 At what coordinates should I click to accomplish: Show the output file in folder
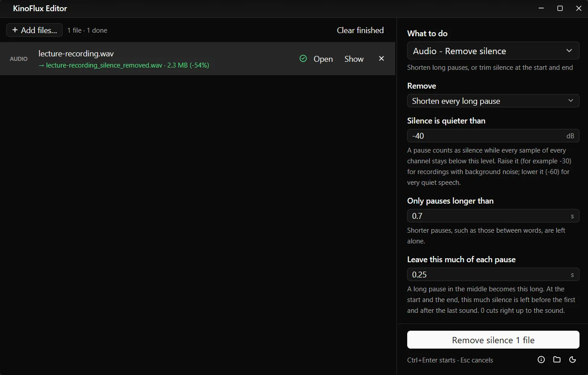pos(354,59)
